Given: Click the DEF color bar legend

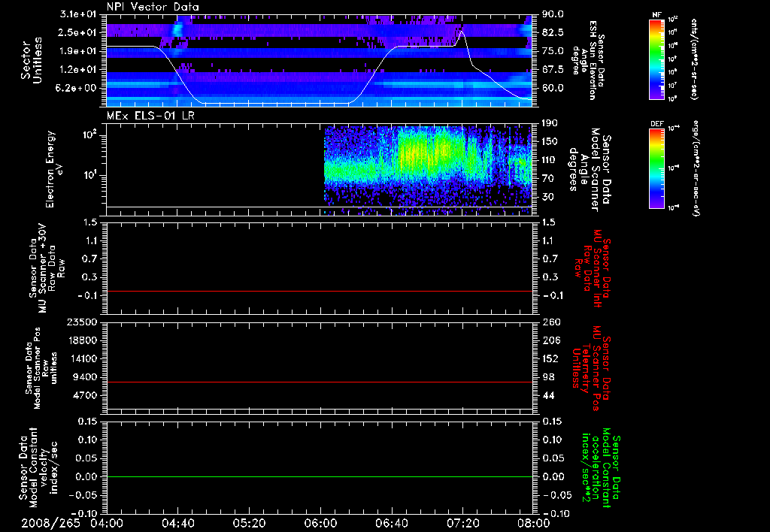Looking at the screenshot, I should [657, 168].
